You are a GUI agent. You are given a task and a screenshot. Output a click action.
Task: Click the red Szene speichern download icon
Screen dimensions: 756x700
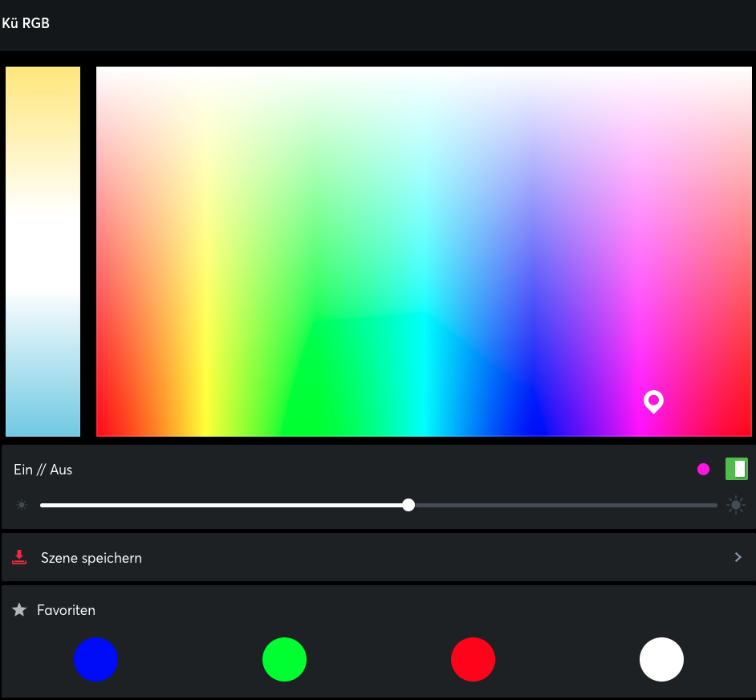click(19, 557)
